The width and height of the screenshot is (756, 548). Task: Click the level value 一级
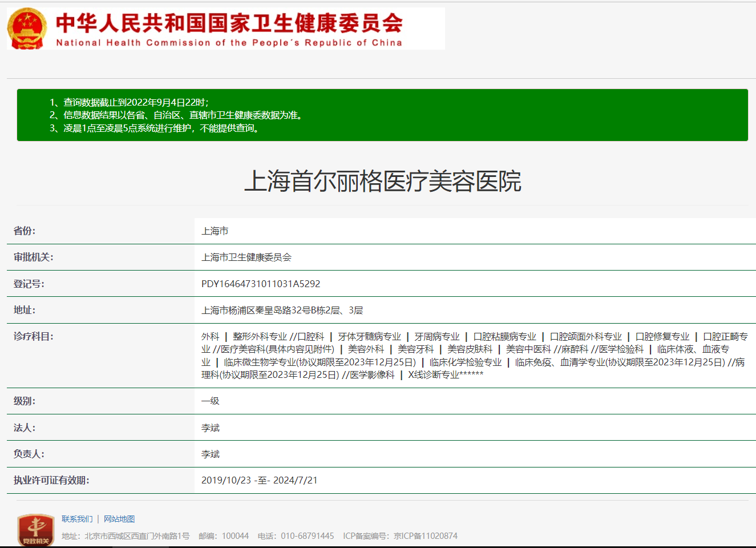[211, 401]
